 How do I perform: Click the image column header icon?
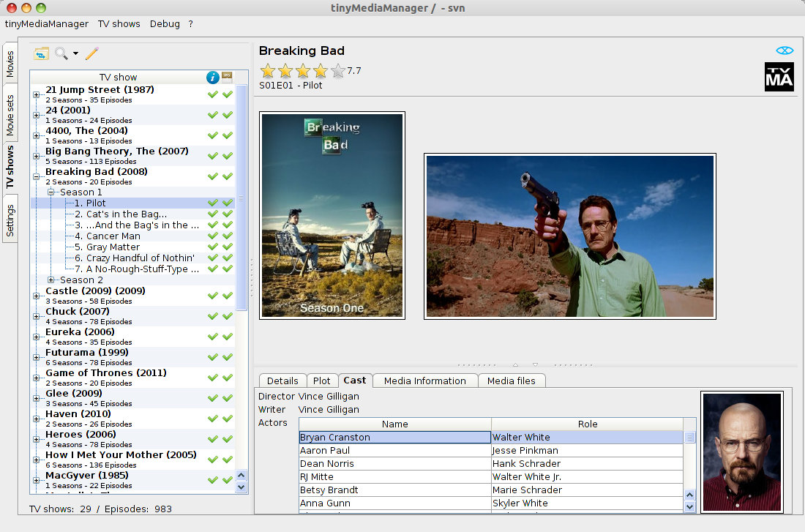tap(227, 77)
